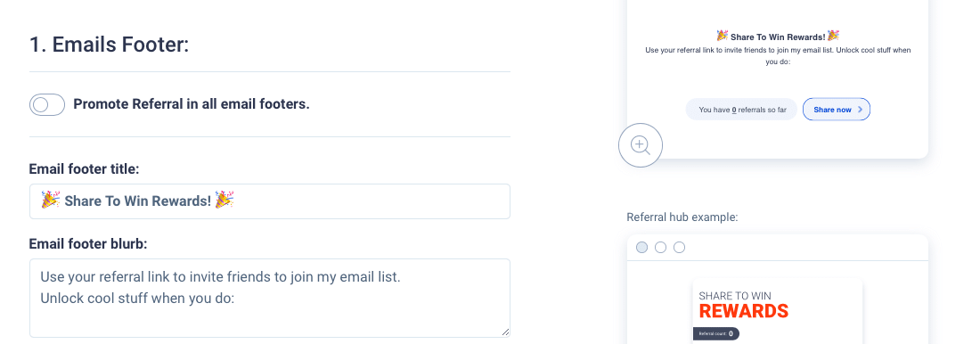Click the 'Promote Referral in all email footers' label

tap(192, 104)
